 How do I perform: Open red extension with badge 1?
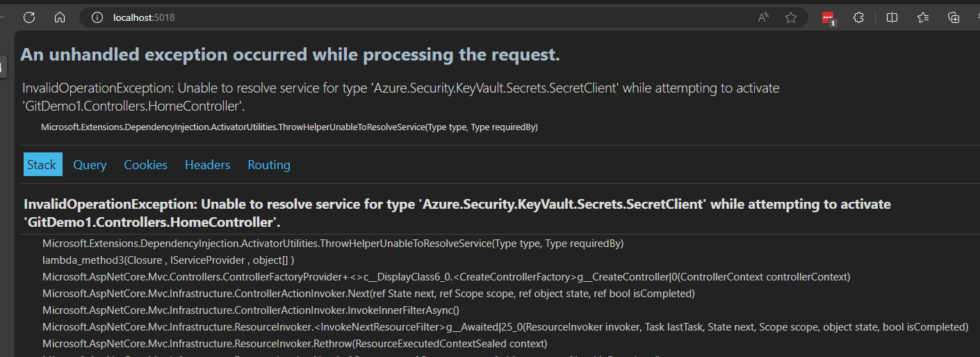pos(828,18)
